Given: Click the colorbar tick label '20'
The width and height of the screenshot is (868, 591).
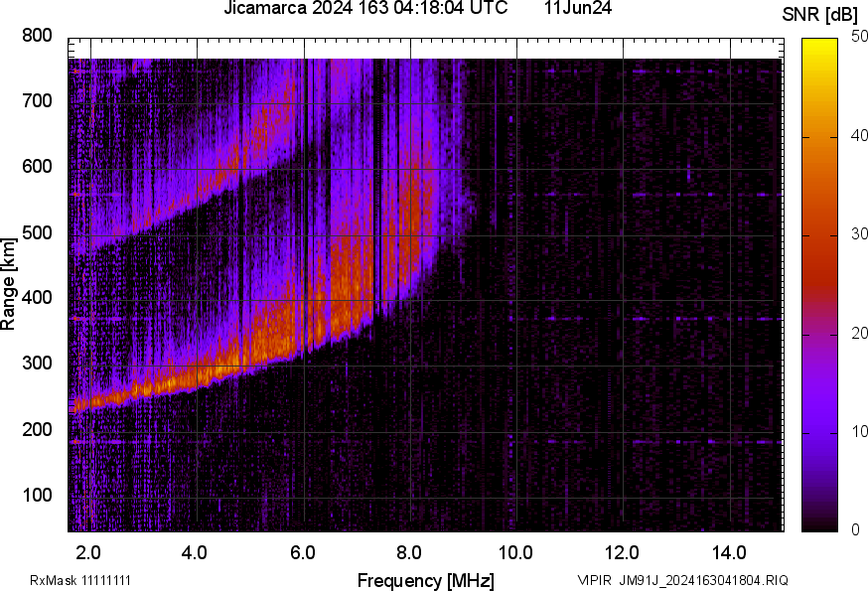Looking at the screenshot, I should 859,333.
